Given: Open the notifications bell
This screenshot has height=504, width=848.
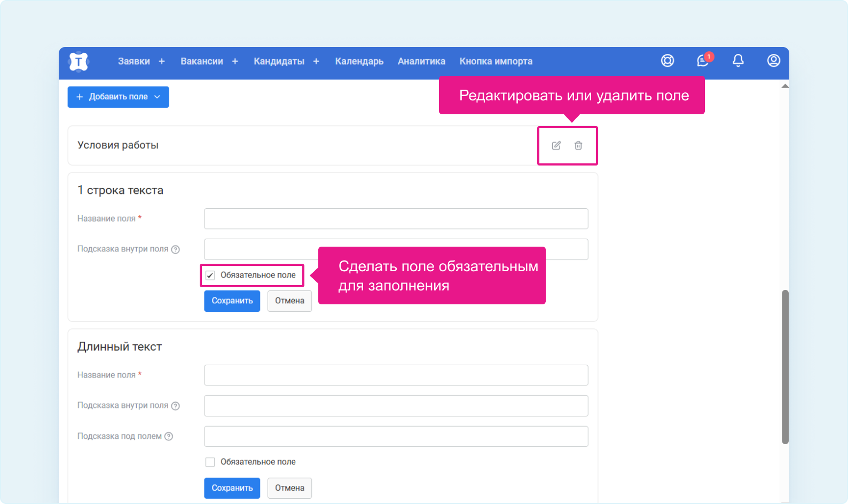Looking at the screenshot, I should [x=738, y=61].
